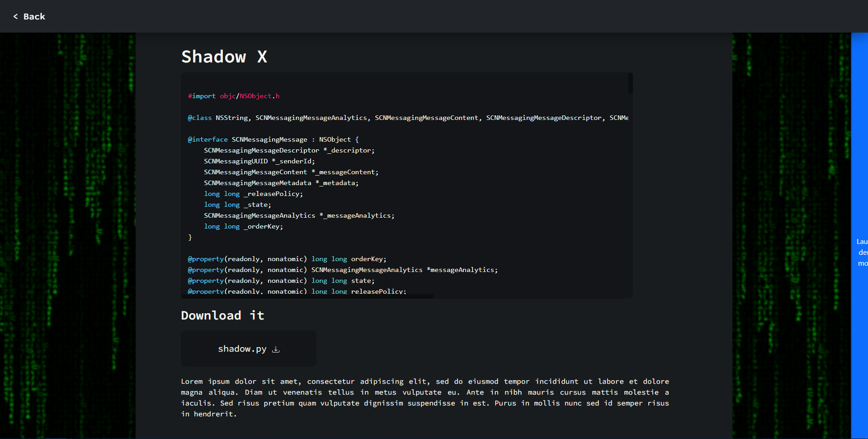Screen dimensions: 868x439
Task: Click the *_metadata ivar line
Action: point(281,183)
